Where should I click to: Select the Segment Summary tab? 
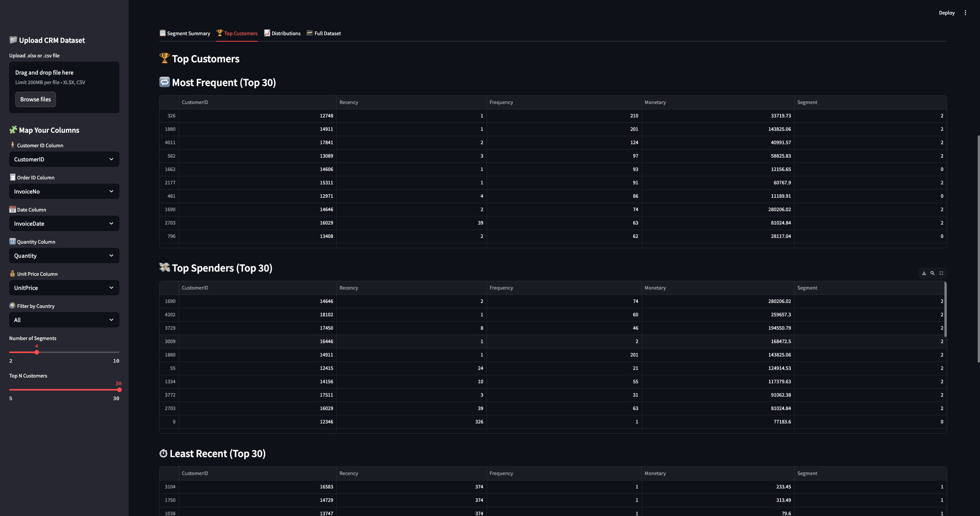[188, 33]
